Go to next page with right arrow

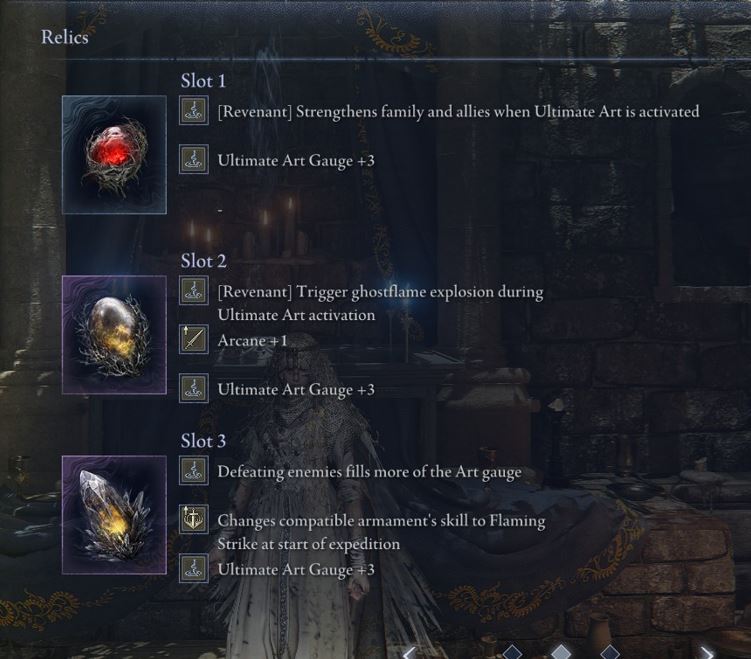tap(706, 653)
